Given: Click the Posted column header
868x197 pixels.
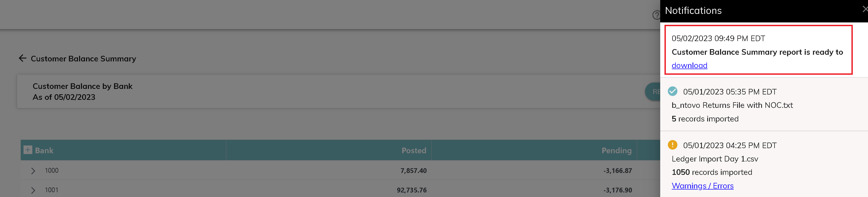Looking at the screenshot, I should (413, 151).
